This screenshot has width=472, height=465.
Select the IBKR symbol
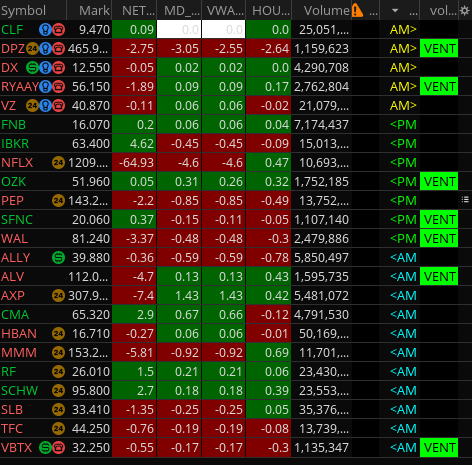[15, 144]
